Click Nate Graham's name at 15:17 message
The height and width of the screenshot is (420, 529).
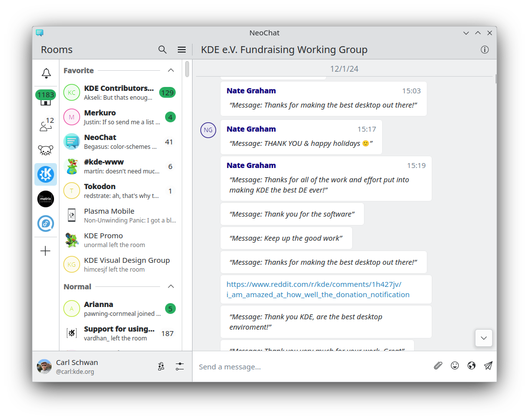click(x=251, y=129)
